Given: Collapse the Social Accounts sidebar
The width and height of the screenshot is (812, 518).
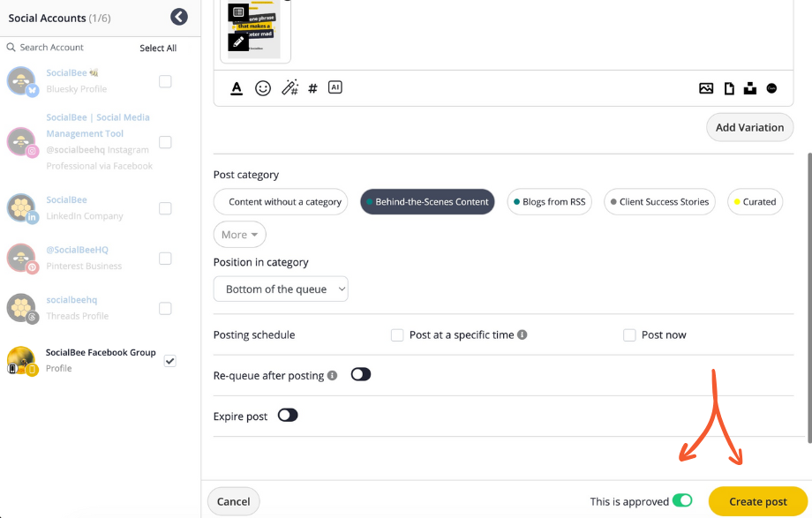Looking at the screenshot, I should [179, 17].
